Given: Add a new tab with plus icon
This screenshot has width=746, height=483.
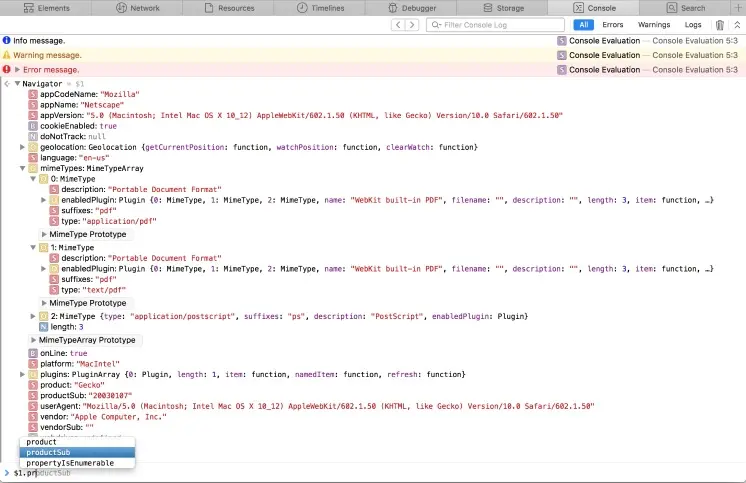Looking at the screenshot, I should tap(738, 8).
